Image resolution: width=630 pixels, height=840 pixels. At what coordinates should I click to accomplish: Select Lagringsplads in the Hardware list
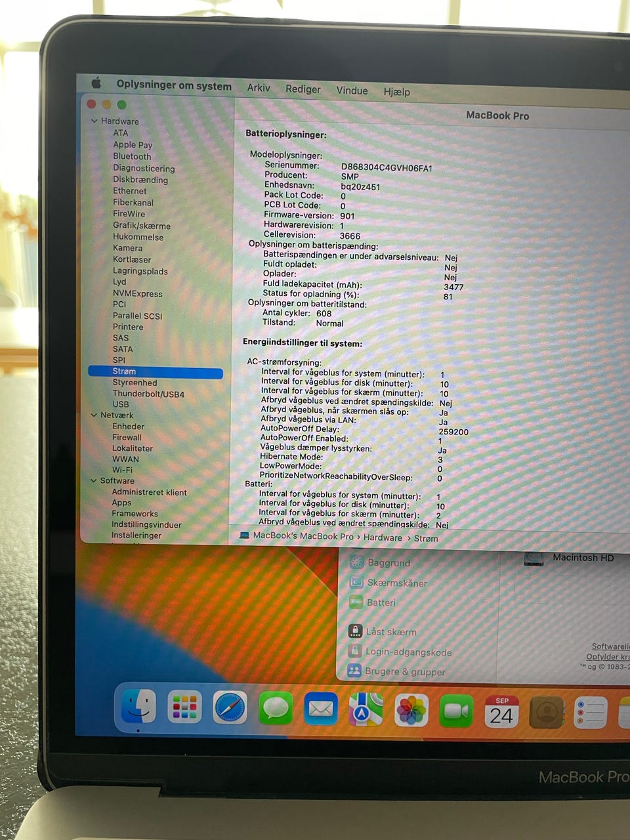[140, 271]
